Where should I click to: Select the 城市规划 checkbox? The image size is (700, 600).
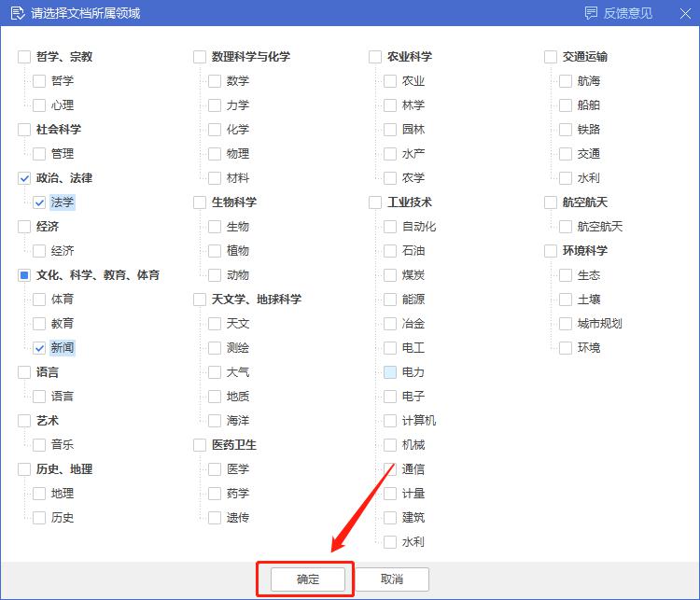tap(566, 324)
